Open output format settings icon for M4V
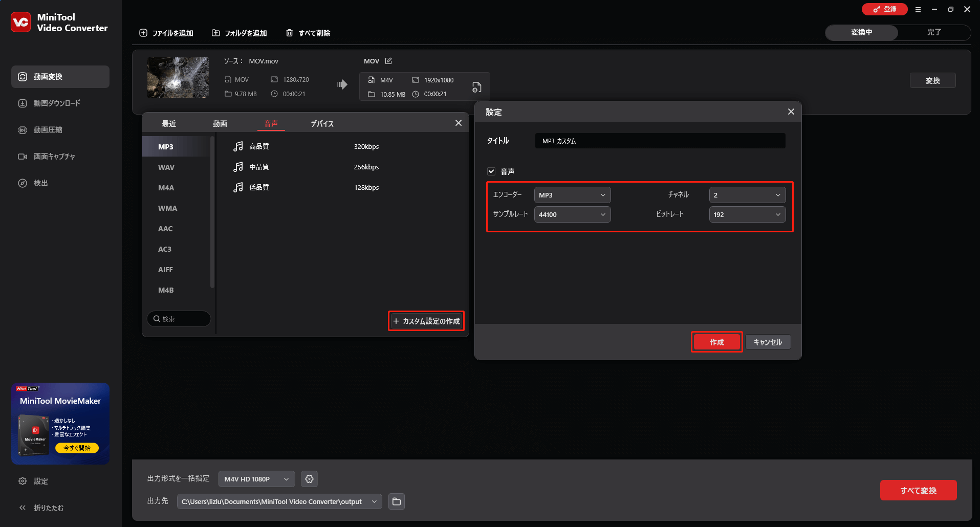This screenshot has width=980, height=527. 476,87
